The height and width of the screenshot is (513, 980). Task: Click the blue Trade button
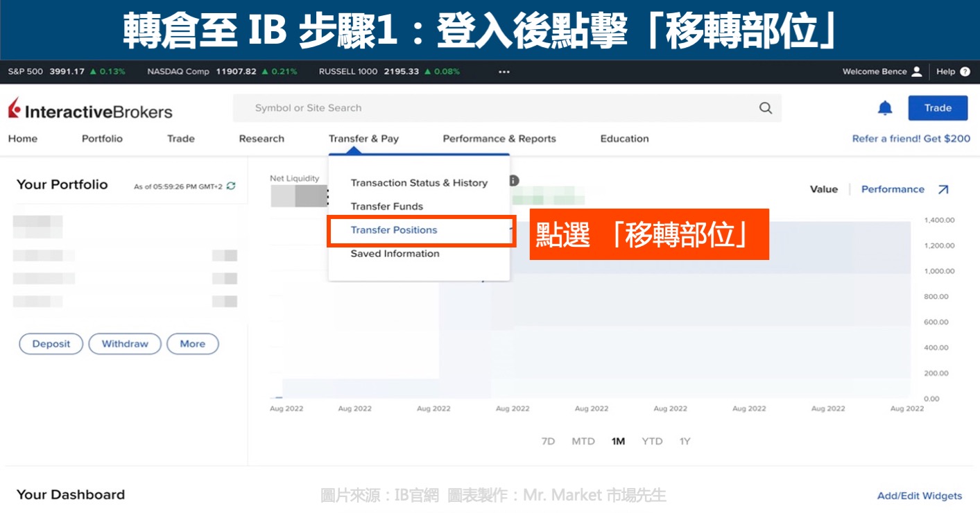pos(938,108)
